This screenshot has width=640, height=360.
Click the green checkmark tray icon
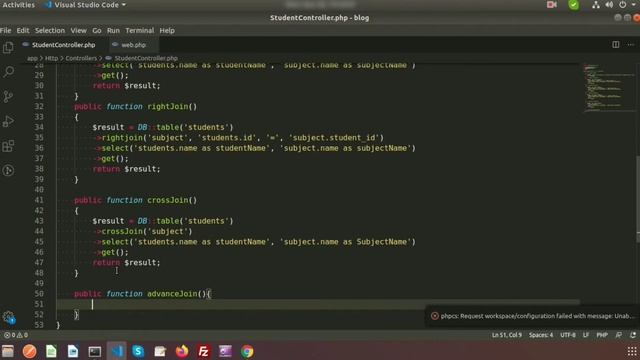click(573, 5)
